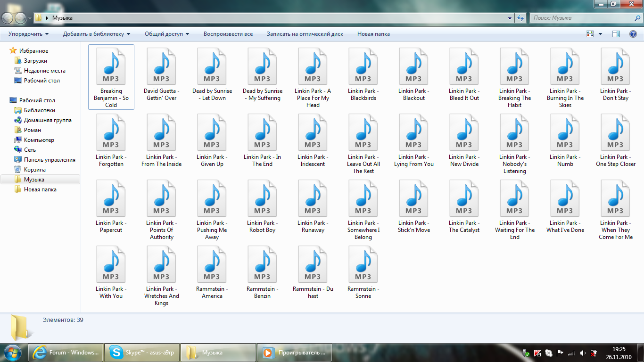Open Корзина in the navigation tree

pos(34,170)
